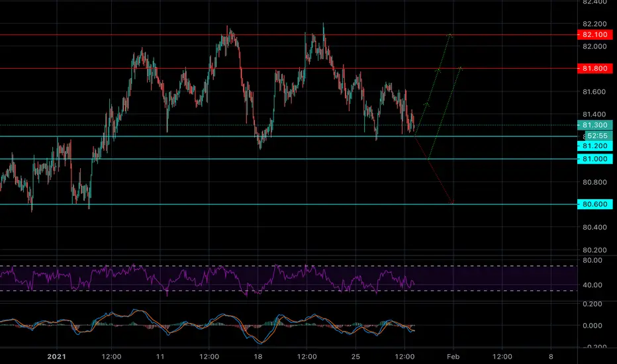Click the 0.200 value on the MACD scale
The image size is (617, 364).
(x=593, y=304)
